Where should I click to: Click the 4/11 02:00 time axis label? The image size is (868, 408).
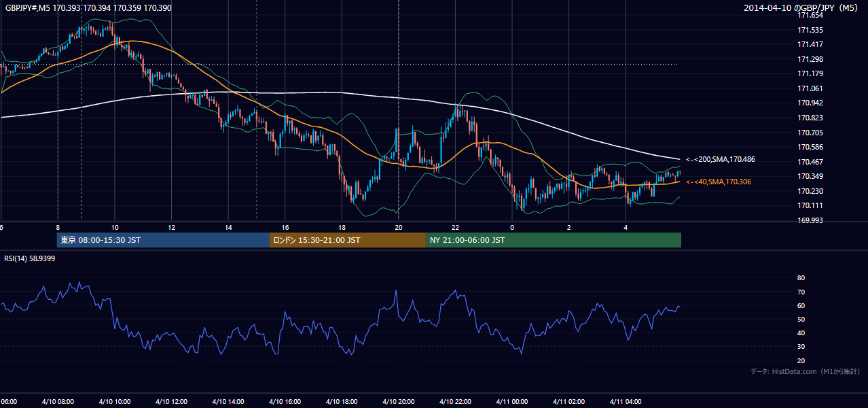coord(569,402)
